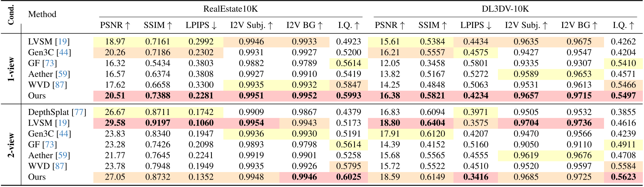The width and height of the screenshot is (644, 187).
Task: Click the RealEstate10K dataset header
Action: coord(230,9)
